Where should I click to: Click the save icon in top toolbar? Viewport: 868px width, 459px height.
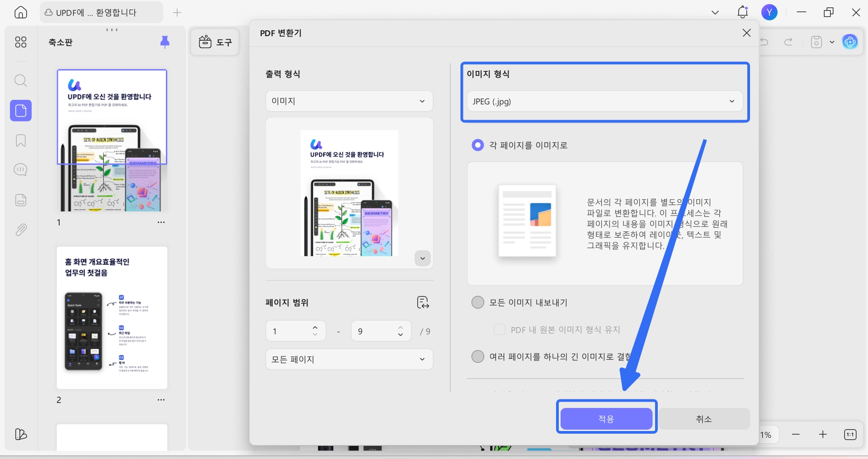816,42
